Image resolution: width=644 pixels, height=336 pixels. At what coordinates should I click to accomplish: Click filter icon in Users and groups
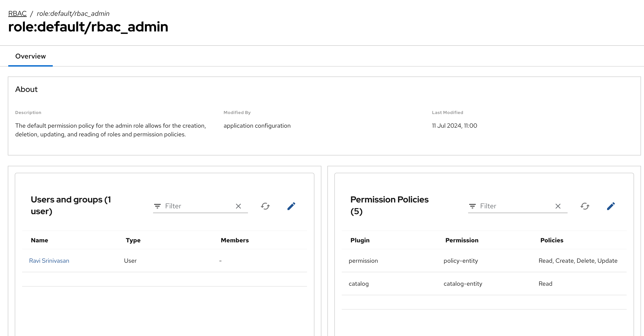tap(157, 206)
